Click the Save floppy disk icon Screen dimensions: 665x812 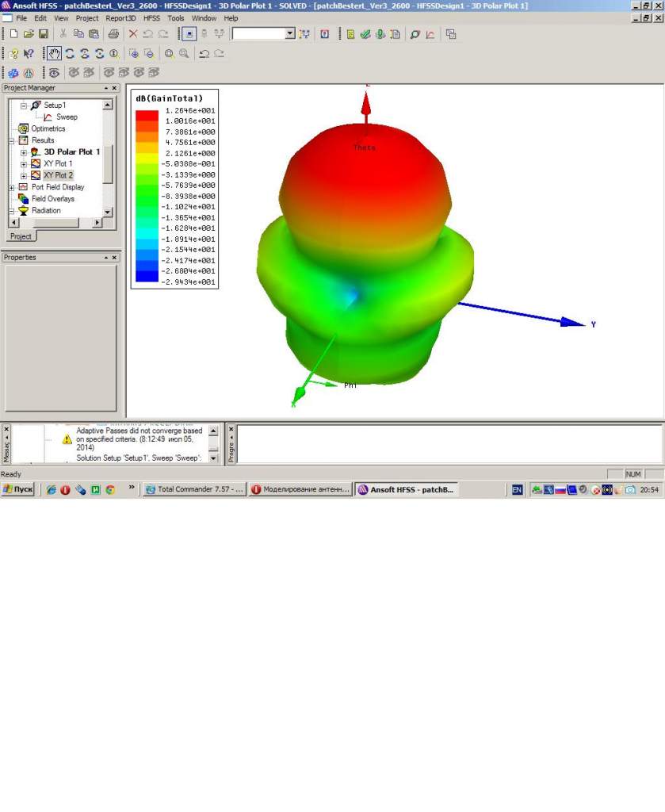coord(44,34)
